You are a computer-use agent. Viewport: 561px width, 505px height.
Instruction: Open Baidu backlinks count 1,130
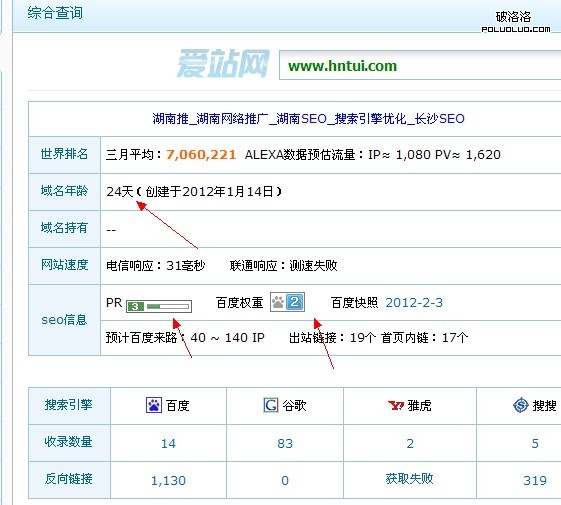(x=168, y=480)
